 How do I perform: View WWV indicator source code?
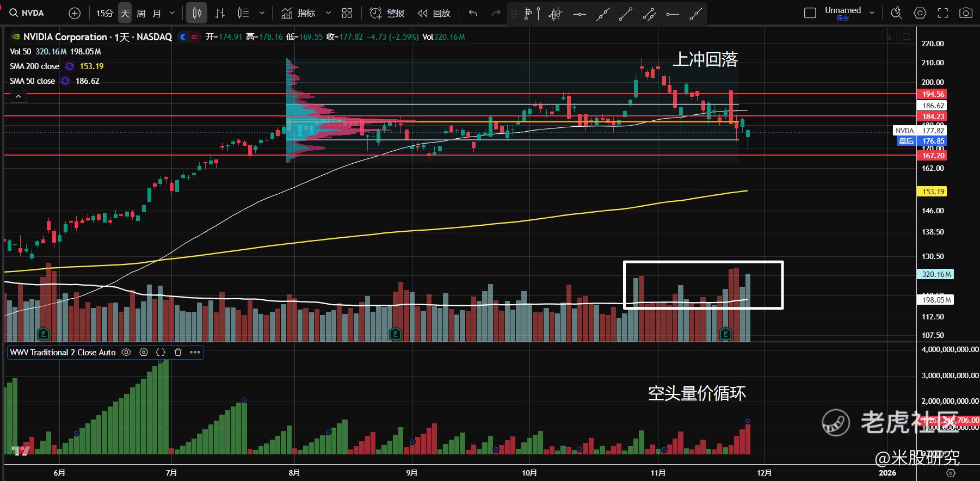tap(161, 353)
